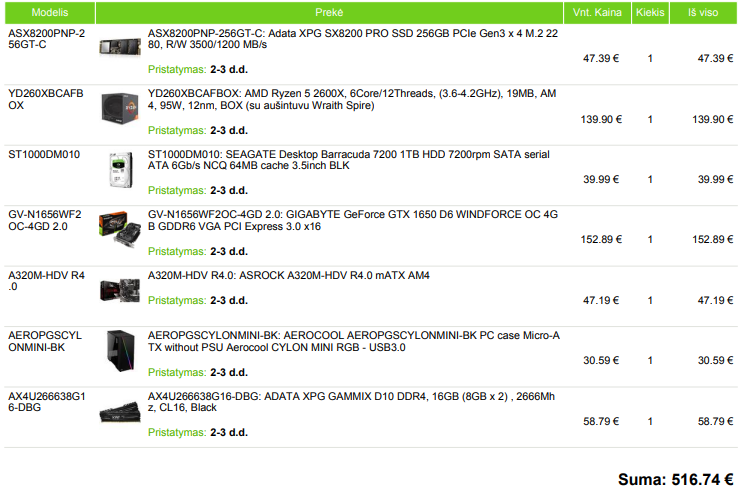The height and width of the screenshot is (490, 743).
Task: Open the GV-N1656WF2OC-4GD 2.0 product title
Action: pos(353,220)
